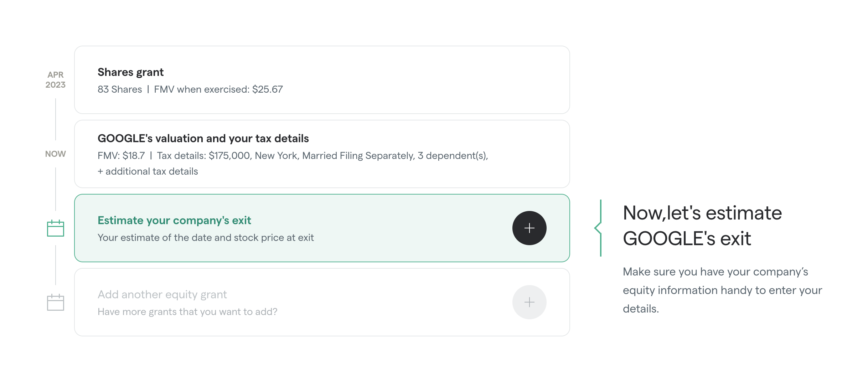Select the NOW timeline marker
Image resolution: width=868 pixels, height=382 pixels.
56,154
